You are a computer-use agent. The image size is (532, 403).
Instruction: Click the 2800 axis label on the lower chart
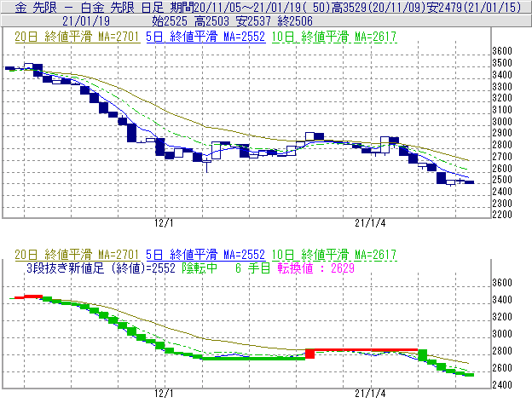click(x=502, y=351)
